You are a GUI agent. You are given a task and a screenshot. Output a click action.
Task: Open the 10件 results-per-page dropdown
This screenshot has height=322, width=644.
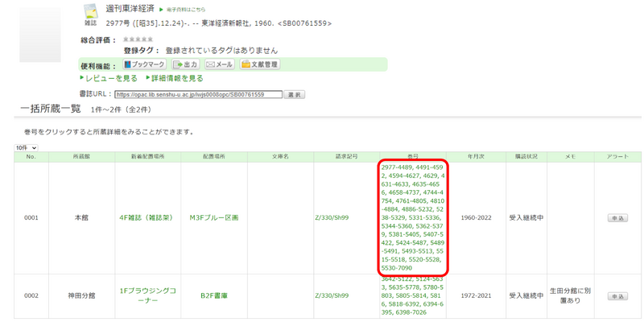(x=27, y=148)
